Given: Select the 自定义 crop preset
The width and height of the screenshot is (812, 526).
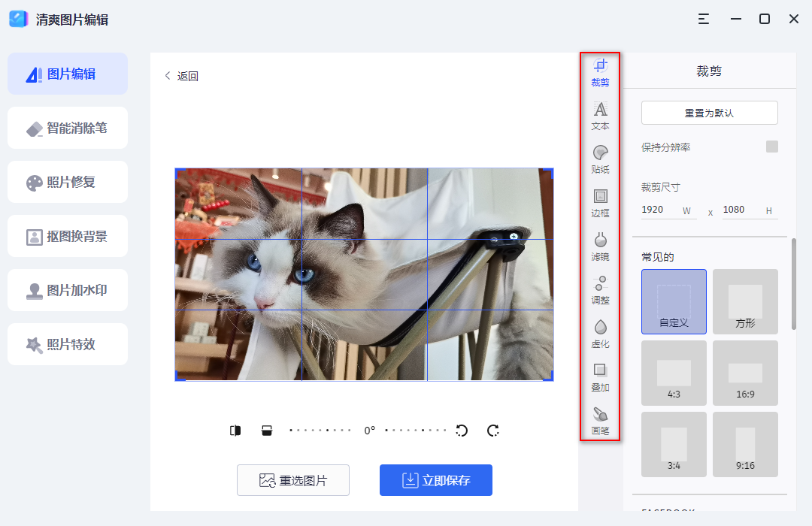Looking at the screenshot, I should (674, 301).
